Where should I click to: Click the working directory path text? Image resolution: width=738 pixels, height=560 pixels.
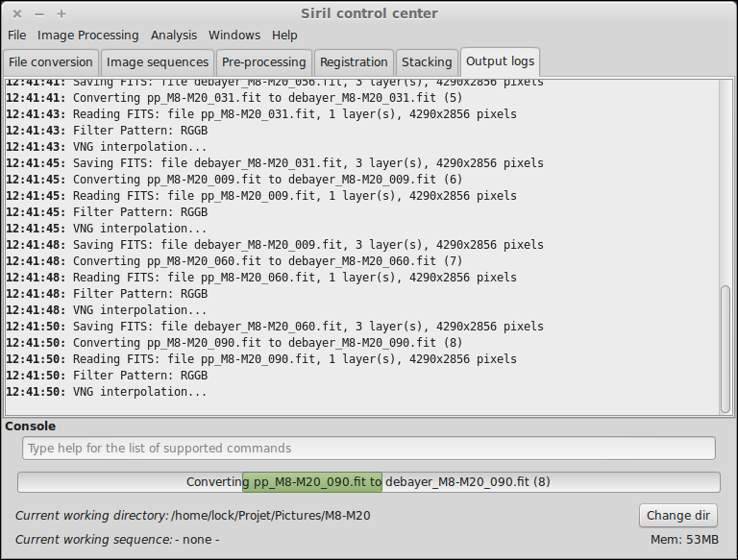coord(271,516)
